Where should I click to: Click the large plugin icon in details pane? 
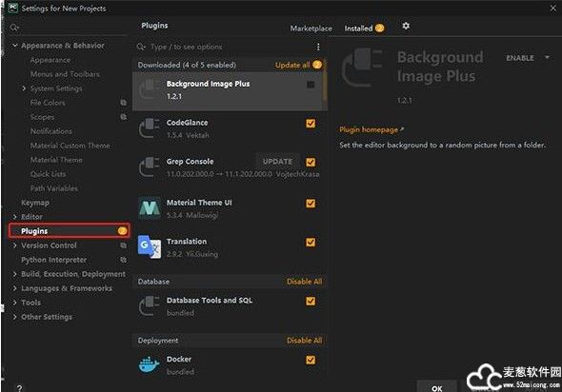(362, 68)
